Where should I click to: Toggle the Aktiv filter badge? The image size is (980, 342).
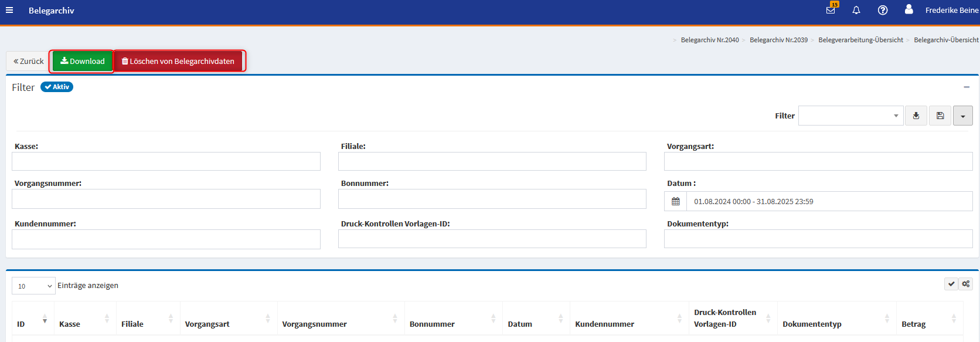click(x=57, y=87)
